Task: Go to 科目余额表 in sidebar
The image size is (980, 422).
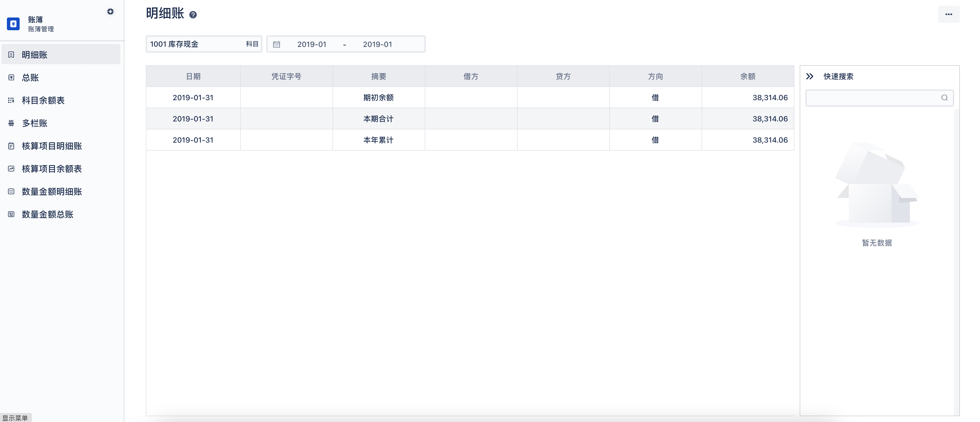Action: coord(43,100)
